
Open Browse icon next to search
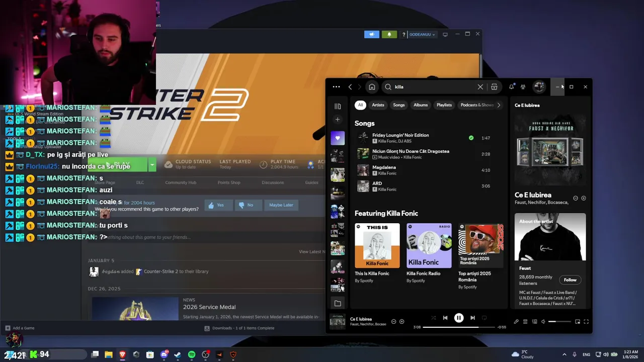494,87
